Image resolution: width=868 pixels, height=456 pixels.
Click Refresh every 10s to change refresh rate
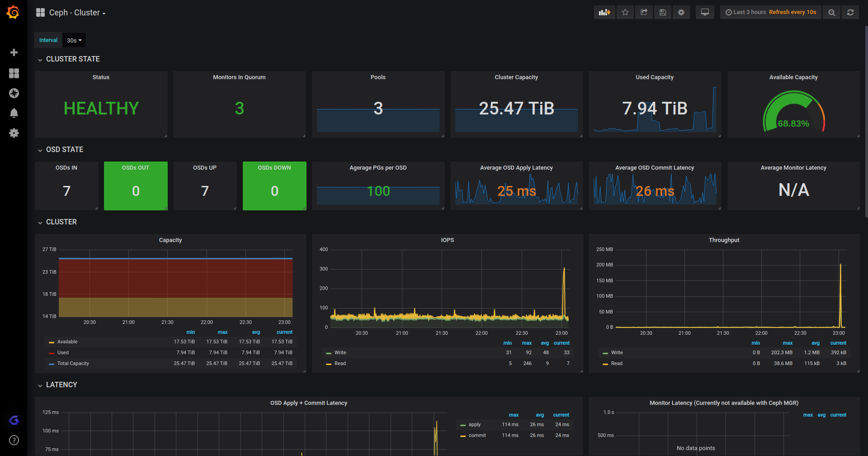[x=793, y=12]
